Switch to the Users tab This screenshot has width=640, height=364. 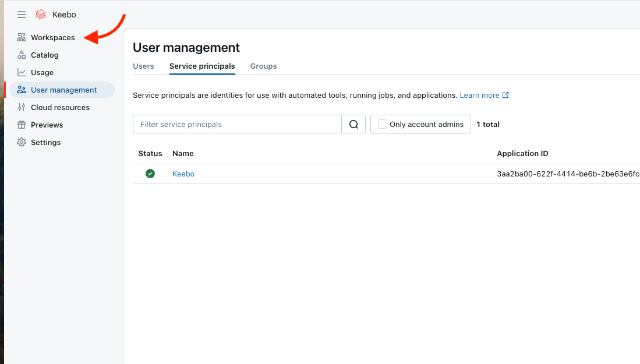coord(143,66)
